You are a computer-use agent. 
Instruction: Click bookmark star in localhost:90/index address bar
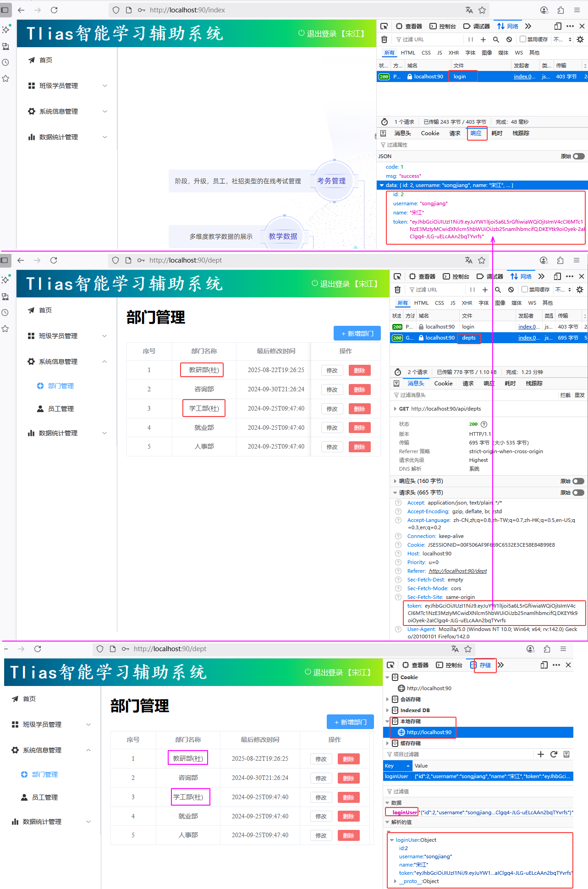click(482, 10)
